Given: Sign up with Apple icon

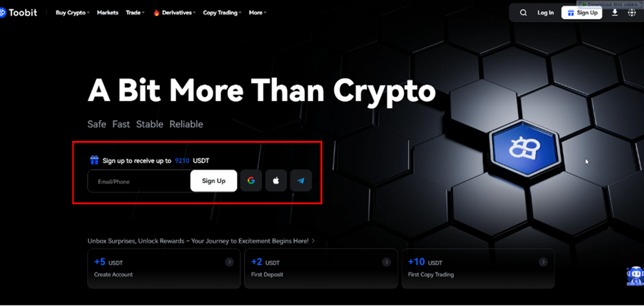Looking at the screenshot, I should click(276, 181).
